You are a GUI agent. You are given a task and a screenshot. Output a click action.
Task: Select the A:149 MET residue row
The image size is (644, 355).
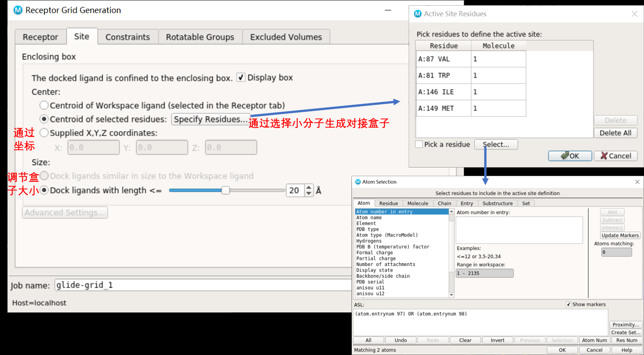(471, 108)
